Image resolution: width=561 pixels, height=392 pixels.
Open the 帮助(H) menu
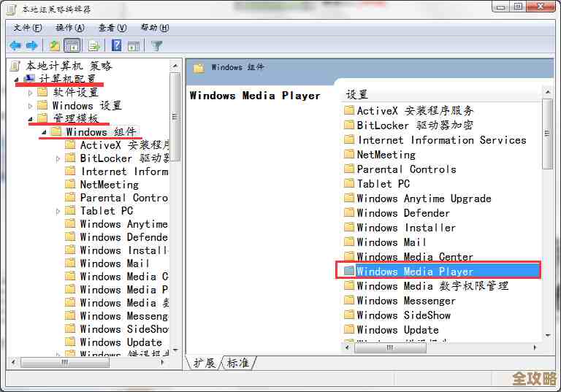point(155,28)
